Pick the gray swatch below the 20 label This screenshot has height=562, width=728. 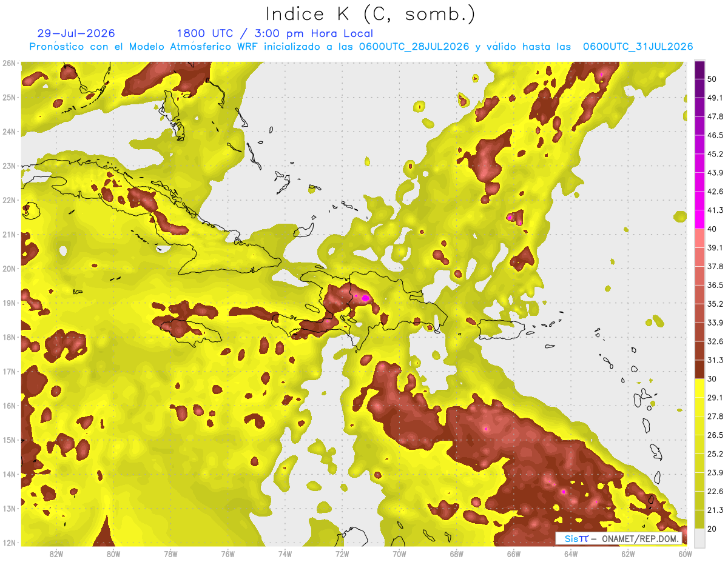click(699, 538)
